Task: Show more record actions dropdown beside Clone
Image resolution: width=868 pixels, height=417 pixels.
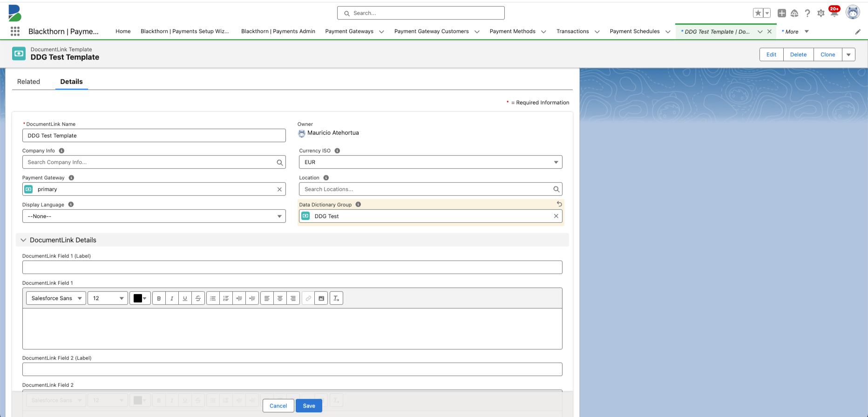Action: tap(848, 55)
